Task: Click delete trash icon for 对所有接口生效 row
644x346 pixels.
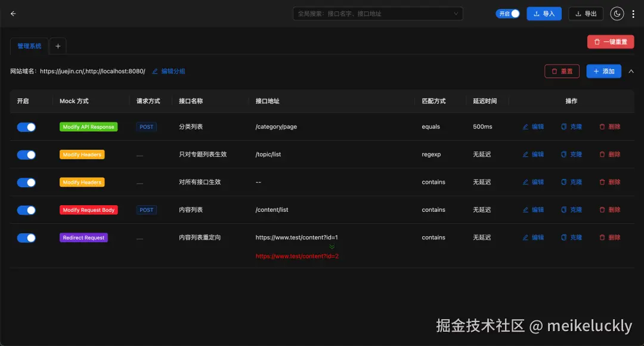Action: point(602,182)
